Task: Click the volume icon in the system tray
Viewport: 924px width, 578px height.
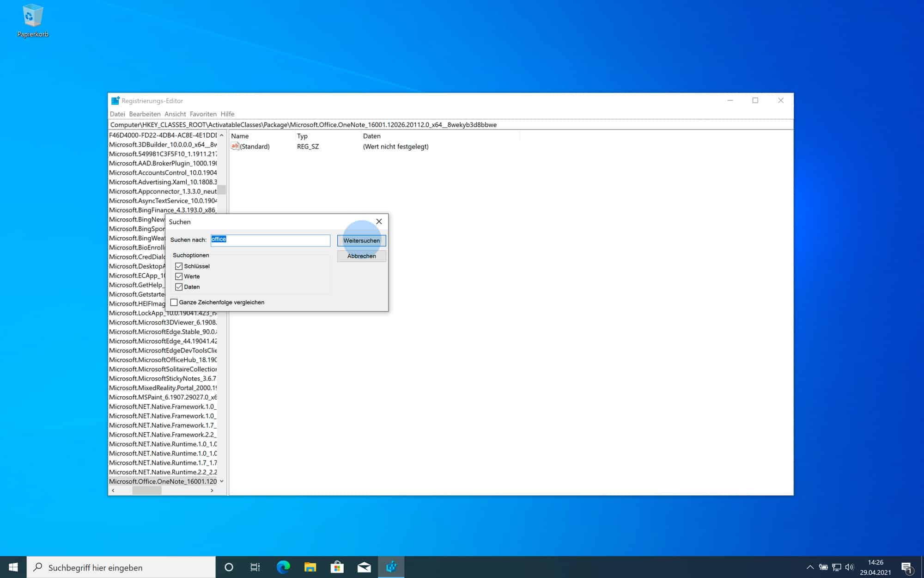Action: [x=849, y=567]
